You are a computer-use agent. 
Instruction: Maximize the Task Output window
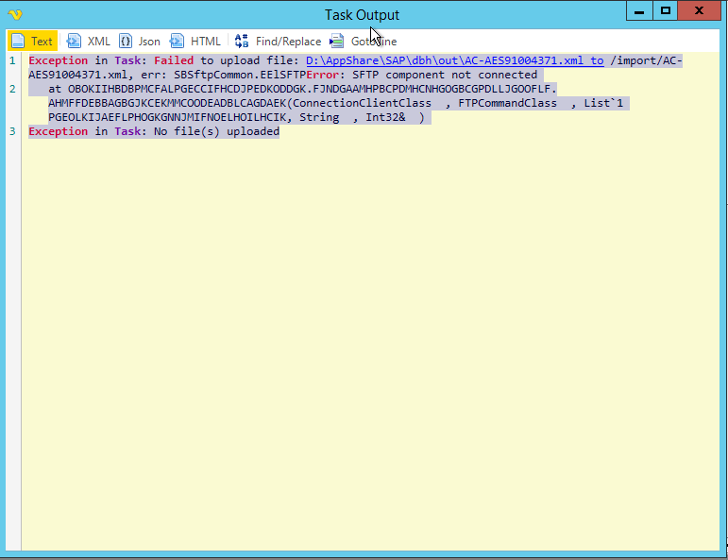pyautogui.click(x=666, y=10)
